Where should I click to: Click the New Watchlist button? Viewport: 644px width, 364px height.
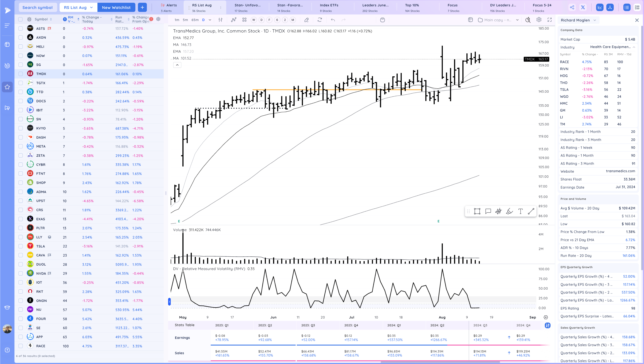click(x=116, y=8)
